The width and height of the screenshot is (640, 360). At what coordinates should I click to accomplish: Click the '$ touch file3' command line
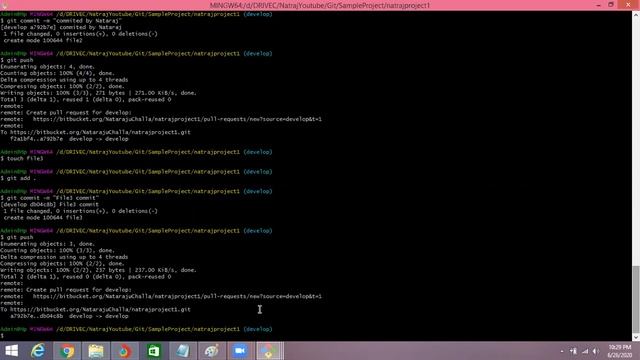[x=22, y=158]
